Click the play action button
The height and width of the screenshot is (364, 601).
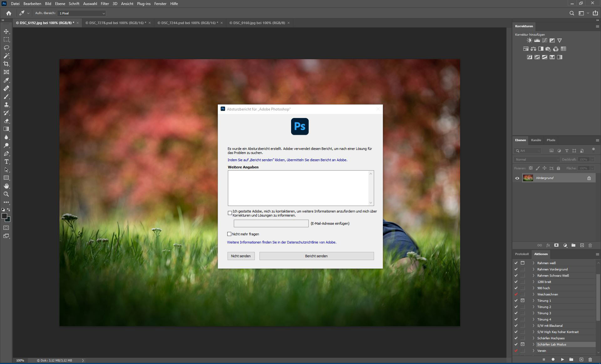point(562,359)
